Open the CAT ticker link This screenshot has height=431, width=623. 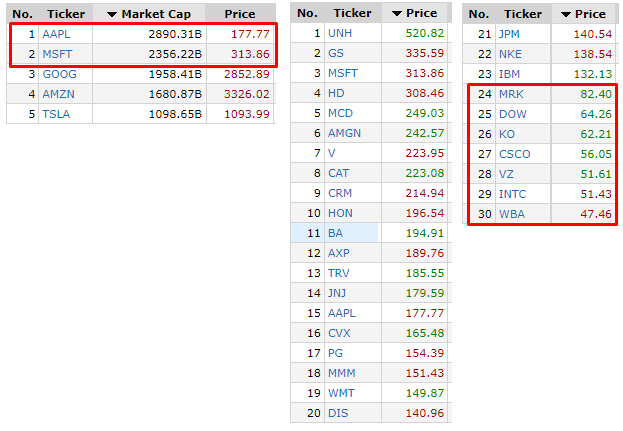click(x=339, y=173)
